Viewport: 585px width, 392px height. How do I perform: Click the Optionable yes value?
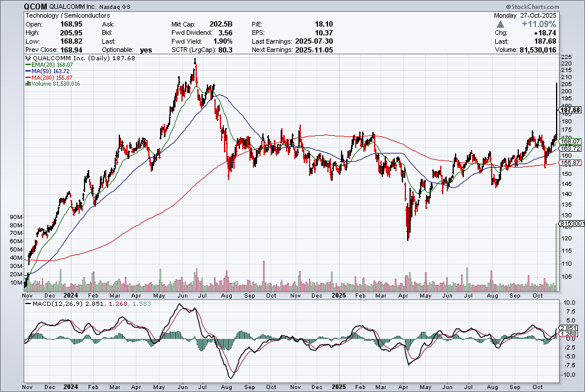click(145, 50)
